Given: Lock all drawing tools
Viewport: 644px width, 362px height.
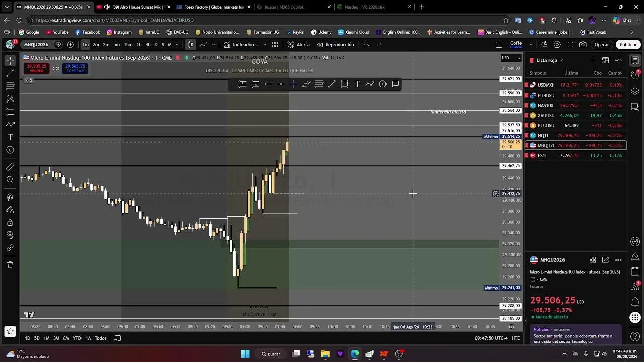Looking at the screenshot, I should click(10, 223).
